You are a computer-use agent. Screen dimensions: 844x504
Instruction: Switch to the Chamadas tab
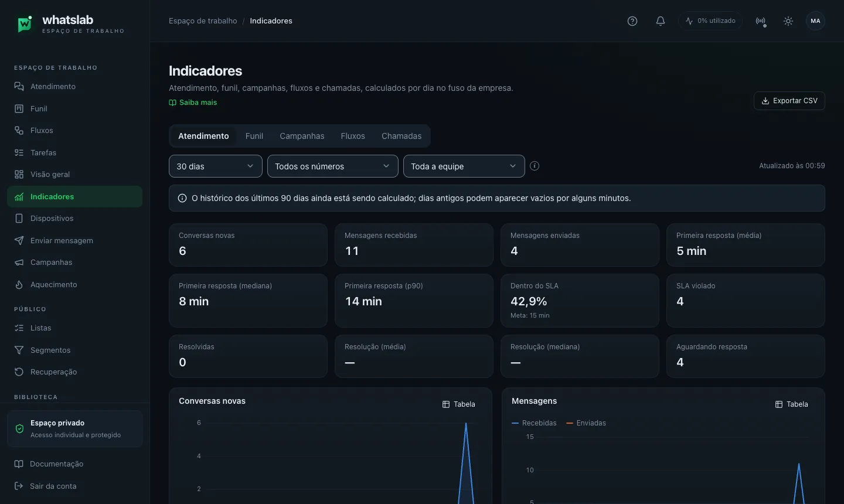pyautogui.click(x=401, y=136)
